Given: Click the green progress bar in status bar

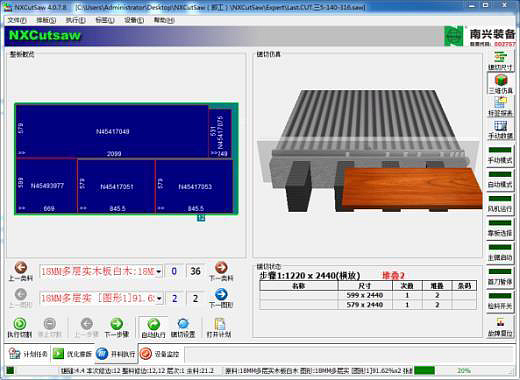Looking at the screenshot, I should 424,371.
